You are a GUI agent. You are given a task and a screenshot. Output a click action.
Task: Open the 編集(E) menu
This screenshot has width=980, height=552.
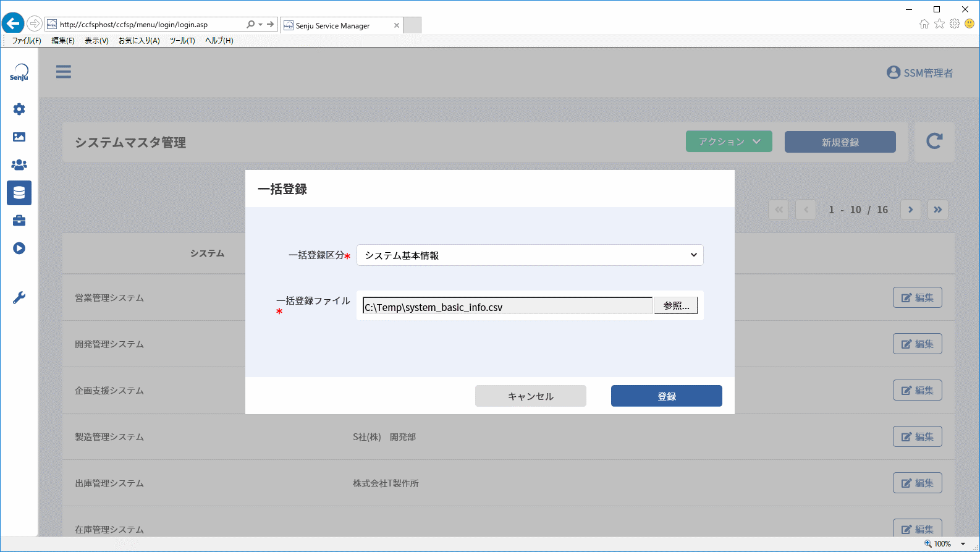pos(63,41)
